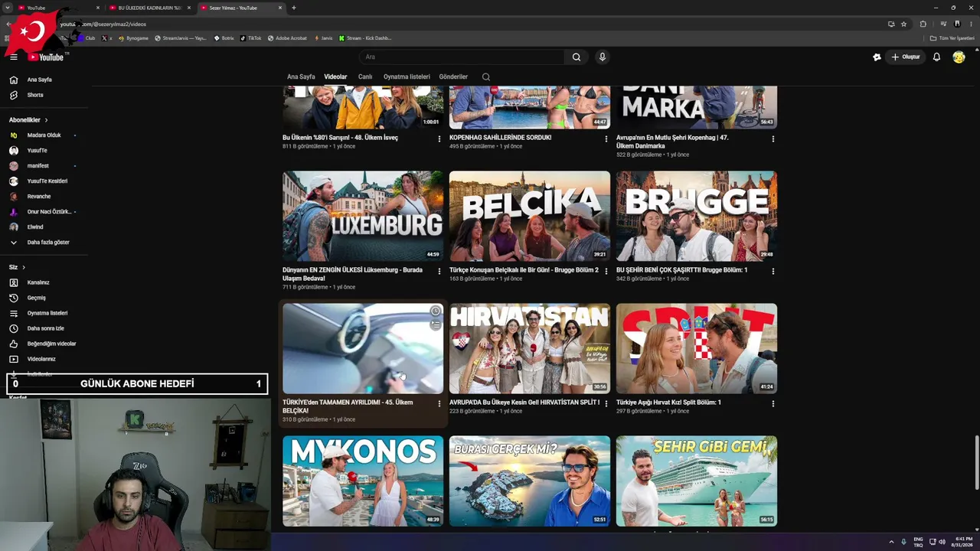
Task: Open options for İsveç 48. Ülkem video
Action: pos(439,139)
